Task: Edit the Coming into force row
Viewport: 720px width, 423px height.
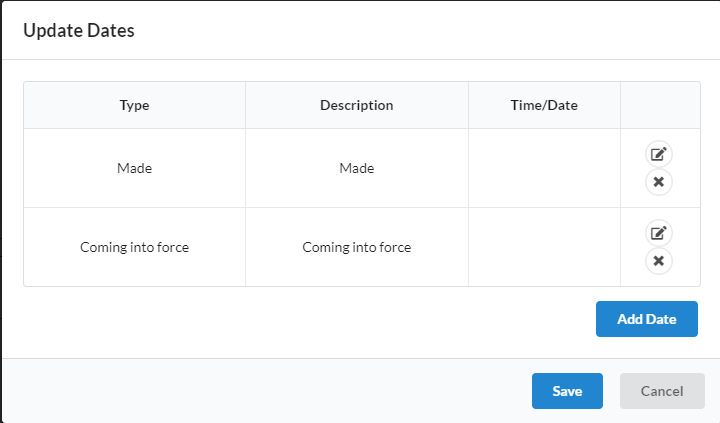Action: (x=658, y=233)
